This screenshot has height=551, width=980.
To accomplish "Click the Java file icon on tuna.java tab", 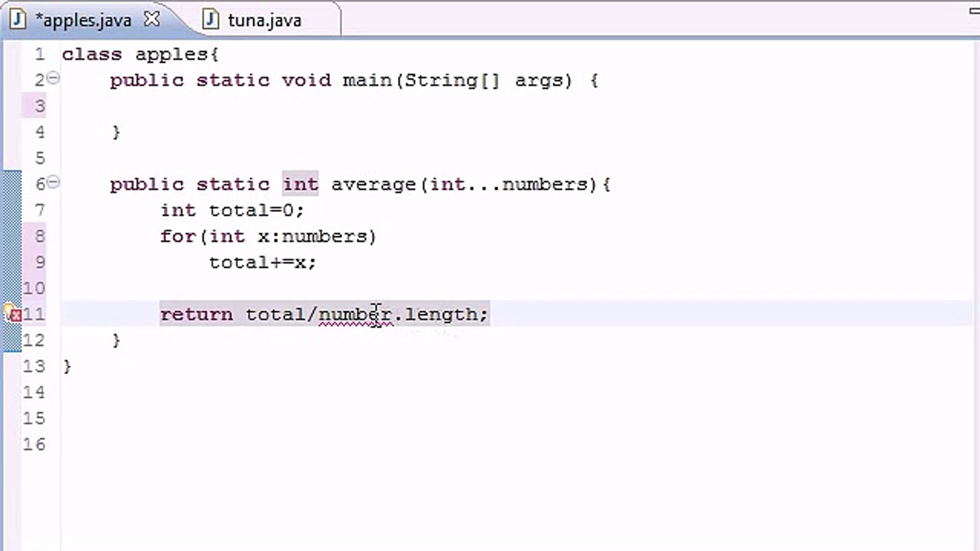I will pyautogui.click(x=210, y=20).
